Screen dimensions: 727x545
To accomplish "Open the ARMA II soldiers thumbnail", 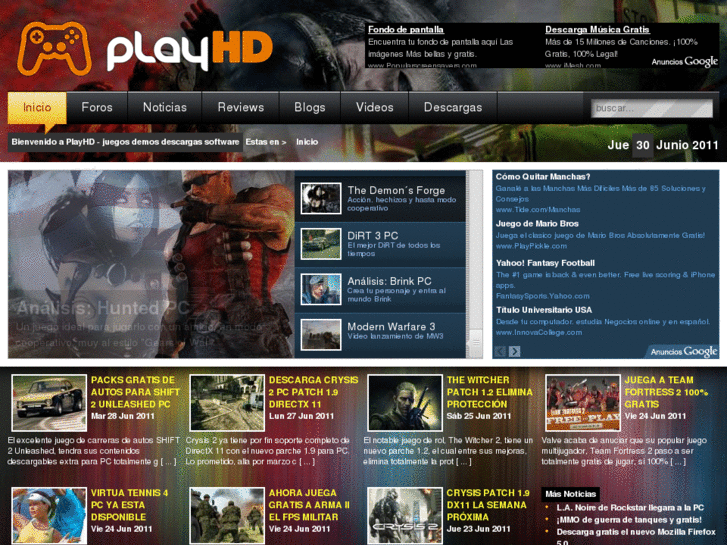I will click(x=227, y=515).
